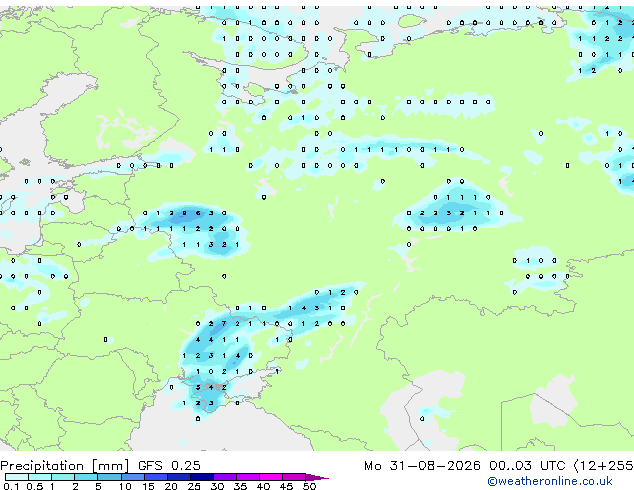Screen dimensions: 634x490
Task: Select the 40–45 mm magenta legend swatch
Action: 271,477
